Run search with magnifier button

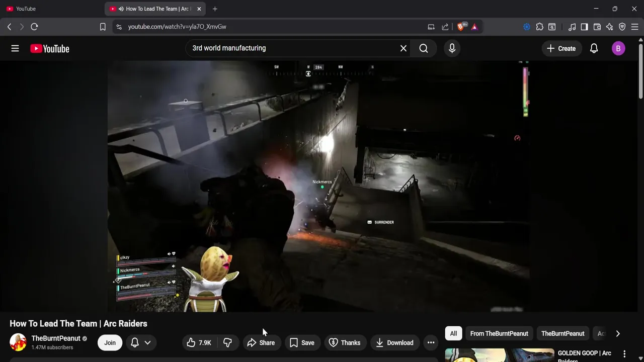[424, 48]
